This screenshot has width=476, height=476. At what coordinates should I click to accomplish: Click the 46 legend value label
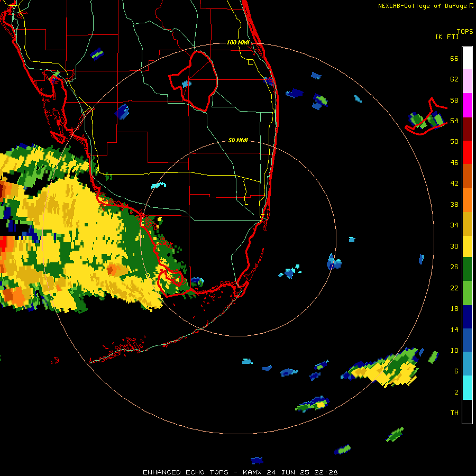point(454,163)
